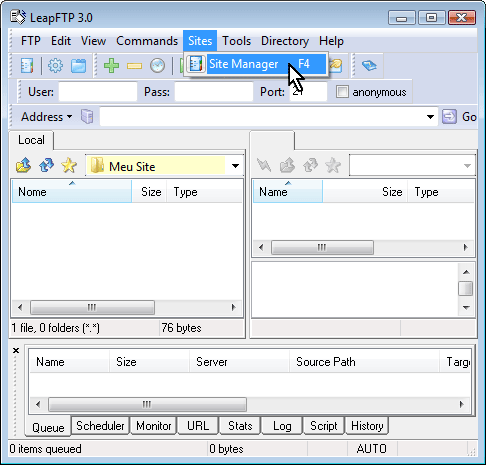Click LeapFTP title bar application icon

pyautogui.click(x=18, y=17)
